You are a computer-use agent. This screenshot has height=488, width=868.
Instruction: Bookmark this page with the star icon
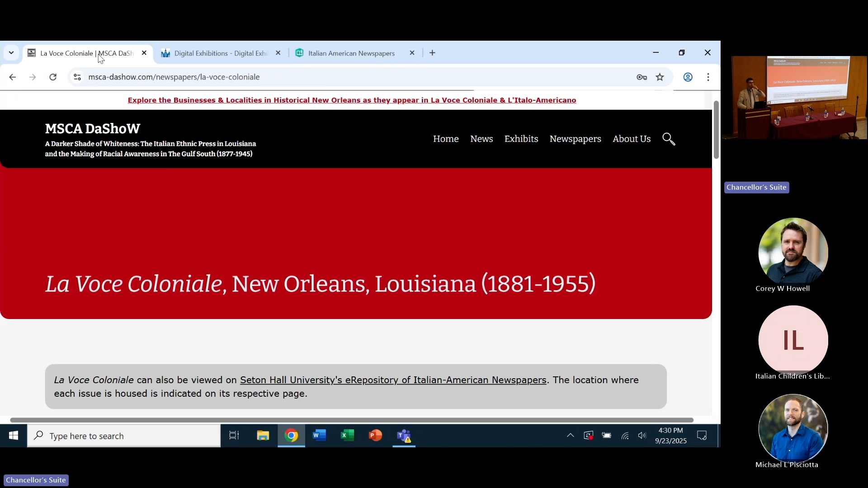660,77
